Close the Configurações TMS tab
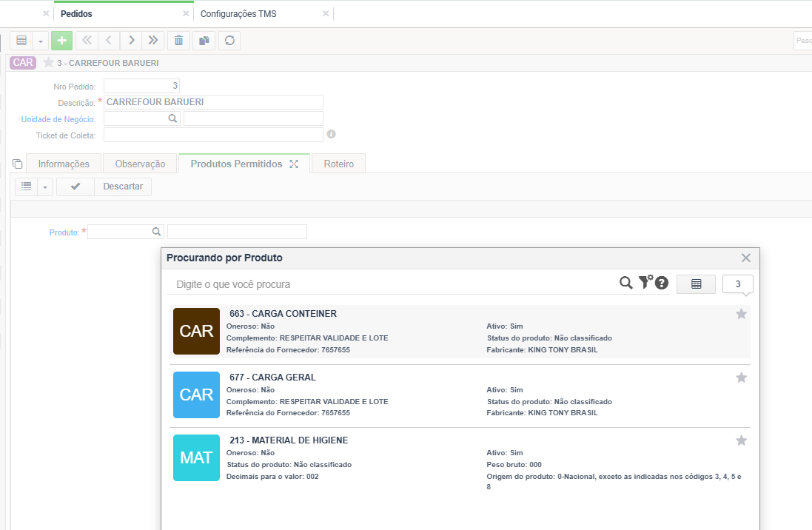Screen dimensions: 812x530 (x=326, y=13)
